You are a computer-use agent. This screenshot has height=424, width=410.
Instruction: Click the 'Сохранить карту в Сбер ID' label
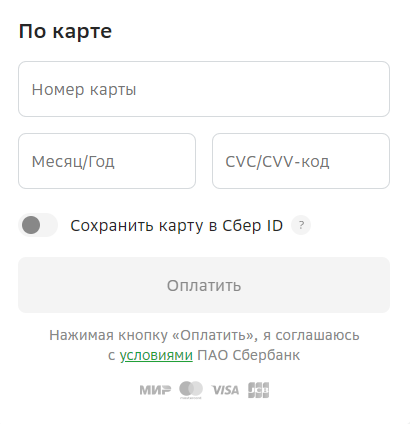(177, 226)
